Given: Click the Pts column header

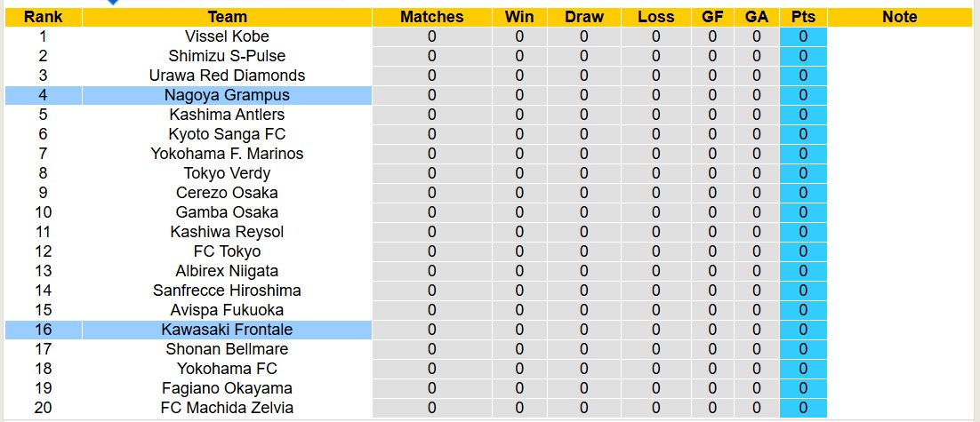Looking at the screenshot, I should pos(803,17).
